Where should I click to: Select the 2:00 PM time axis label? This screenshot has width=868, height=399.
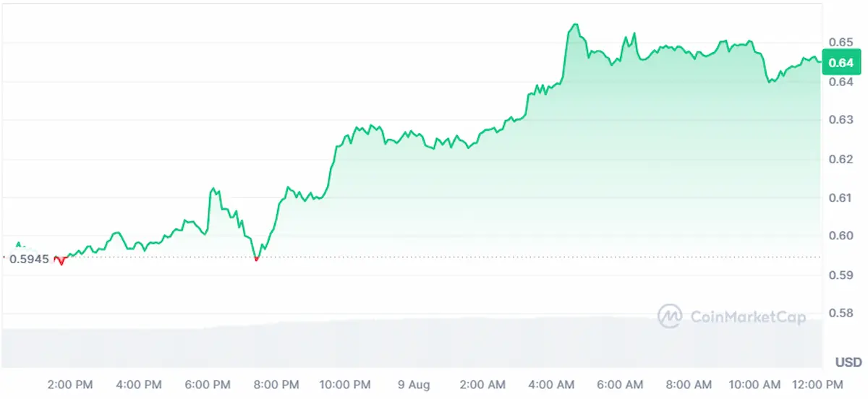69,384
